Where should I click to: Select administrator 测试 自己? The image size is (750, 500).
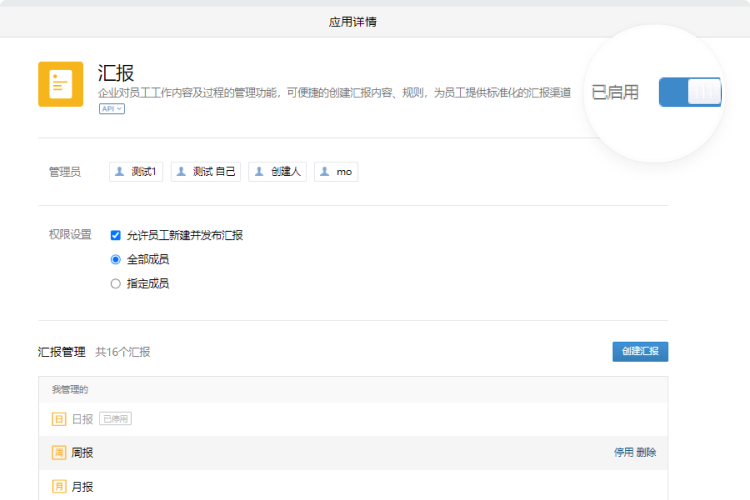click(x=206, y=172)
